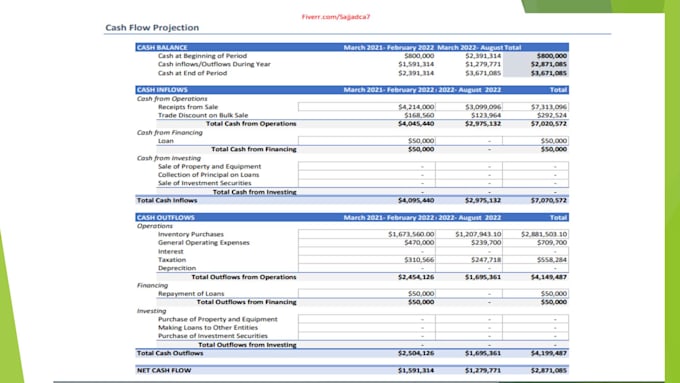The image size is (680, 383).
Task: Select the "CASH BALANCE" section header
Action: click(x=162, y=47)
